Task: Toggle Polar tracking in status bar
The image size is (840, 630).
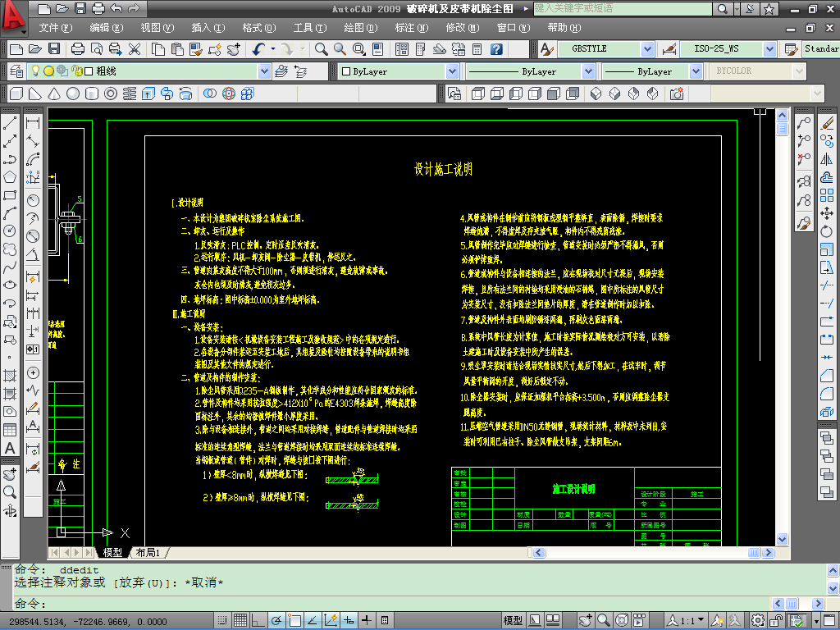Action: coord(276,620)
